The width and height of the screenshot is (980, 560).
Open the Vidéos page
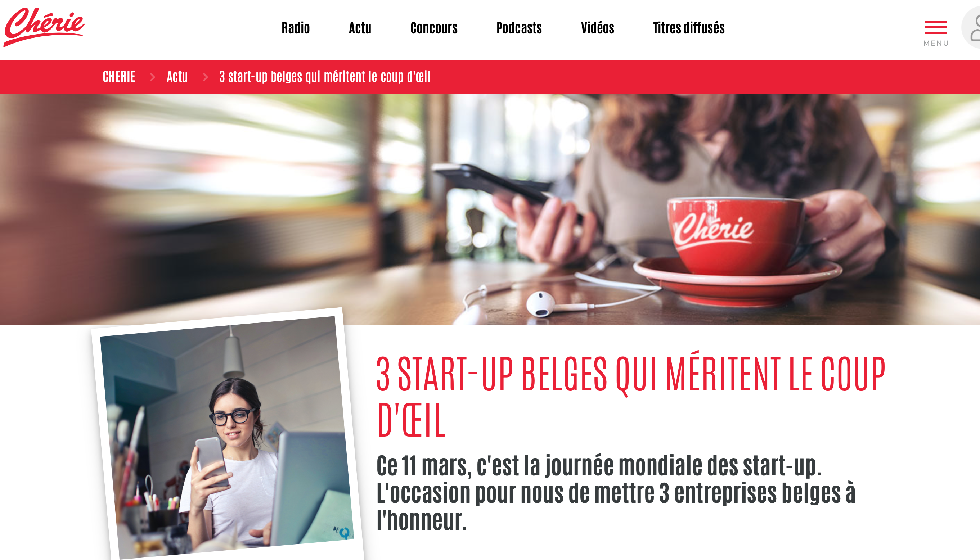pyautogui.click(x=597, y=28)
